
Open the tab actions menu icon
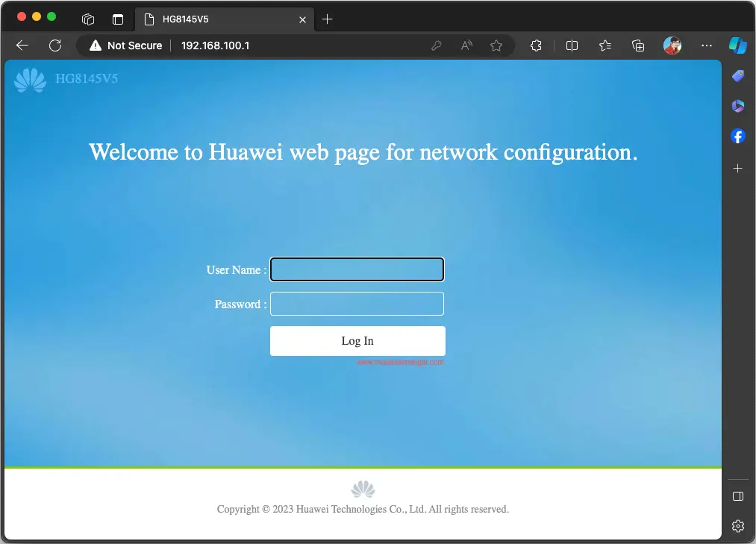[x=118, y=19]
